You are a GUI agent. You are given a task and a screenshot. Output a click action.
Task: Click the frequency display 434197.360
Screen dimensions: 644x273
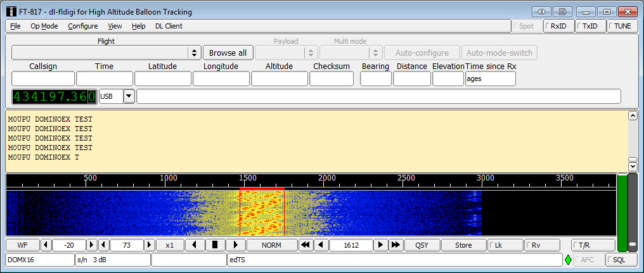pyautogui.click(x=55, y=97)
